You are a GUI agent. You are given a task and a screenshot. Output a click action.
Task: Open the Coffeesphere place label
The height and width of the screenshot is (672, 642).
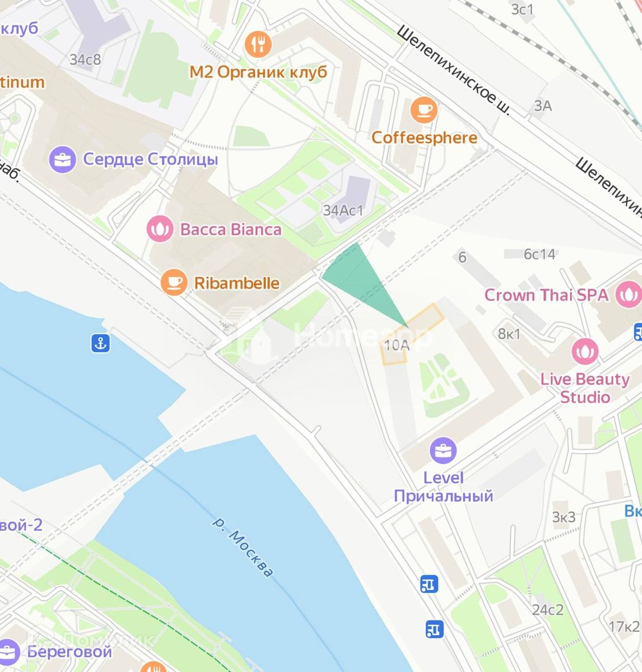pyautogui.click(x=424, y=137)
